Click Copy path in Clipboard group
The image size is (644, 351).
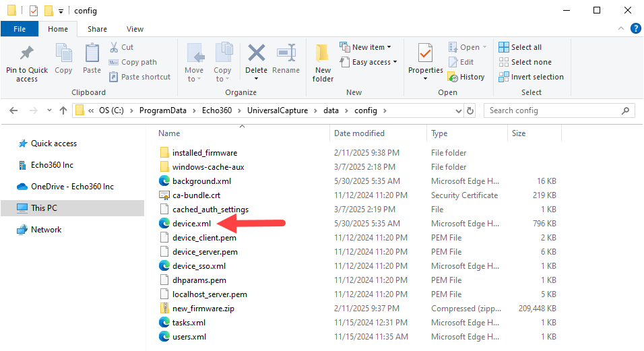pyautogui.click(x=133, y=62)
